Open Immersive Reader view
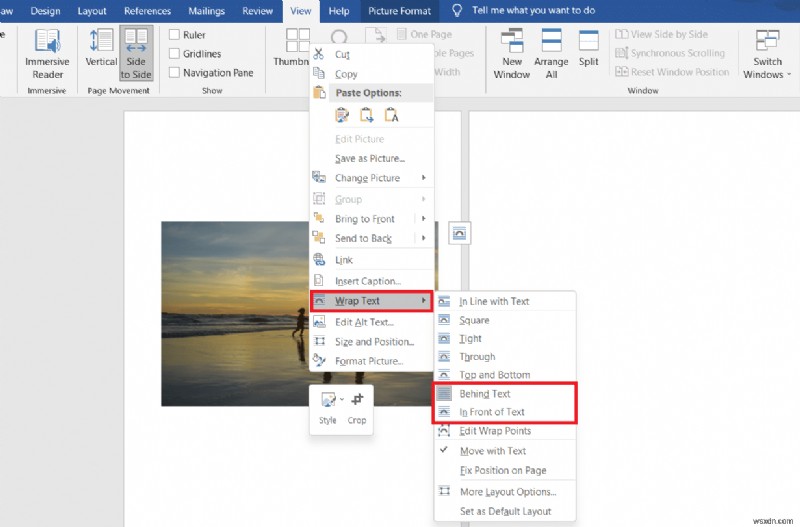This screenshot has height=527, width=800. tap(47, 54)
